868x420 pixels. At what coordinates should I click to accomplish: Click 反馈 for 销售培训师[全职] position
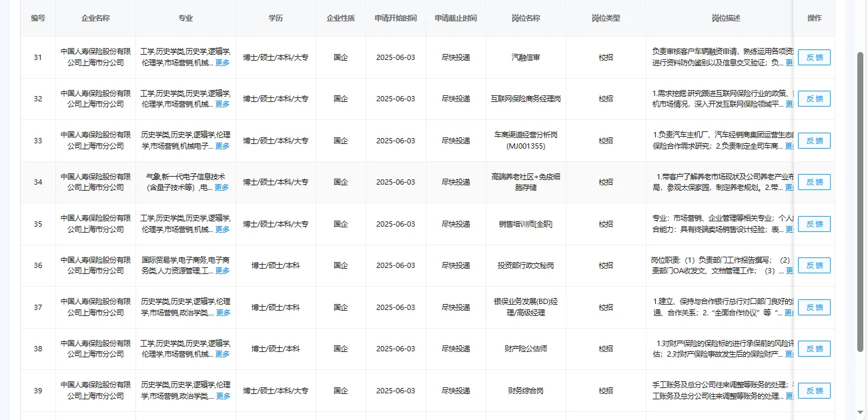pyautogui.click(x=813, y=224)
